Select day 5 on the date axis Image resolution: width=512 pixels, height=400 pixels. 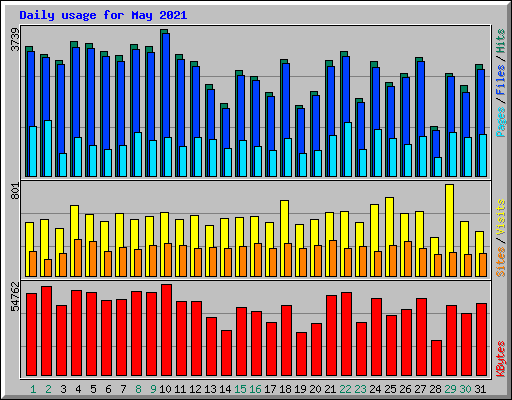tap(93, 389)
